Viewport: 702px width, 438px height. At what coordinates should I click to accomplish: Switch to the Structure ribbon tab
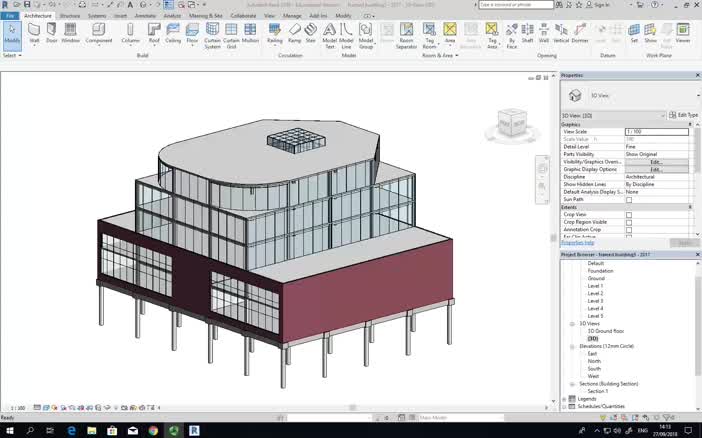click(x=70, y=16)
